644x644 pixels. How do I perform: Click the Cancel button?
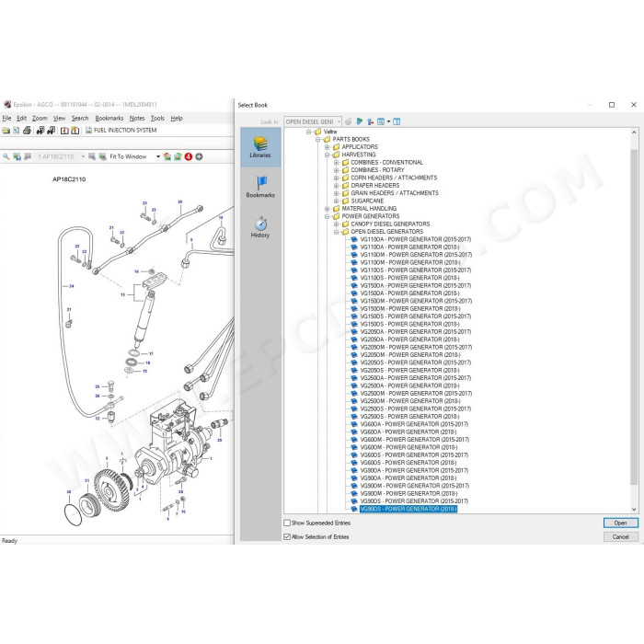[621, 536]
